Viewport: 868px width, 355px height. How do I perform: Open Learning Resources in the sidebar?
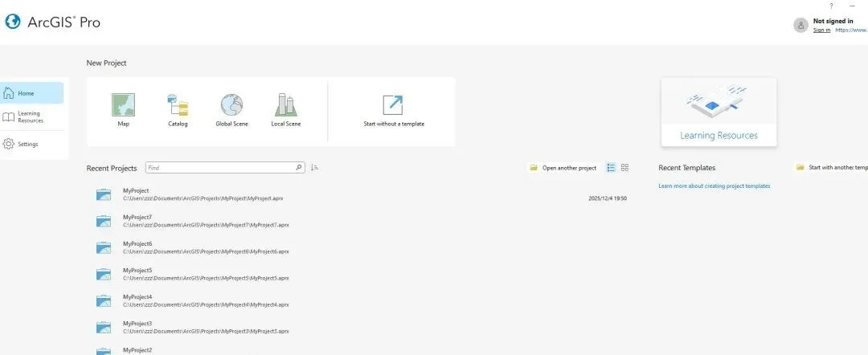(31, 117)
